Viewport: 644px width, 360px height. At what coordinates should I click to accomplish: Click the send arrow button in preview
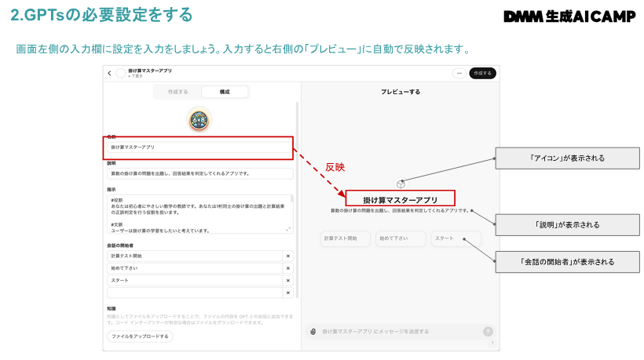(488, 331)
